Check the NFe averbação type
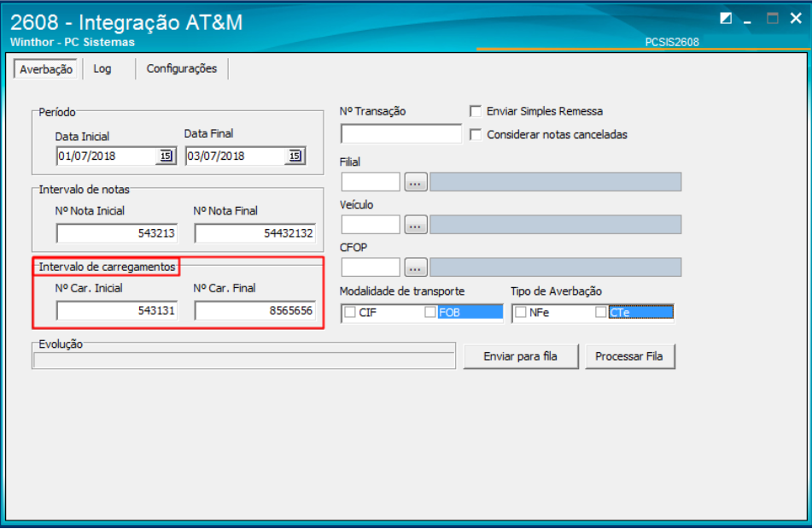Viewport: 812px width, 529px height. click(521, 313)
